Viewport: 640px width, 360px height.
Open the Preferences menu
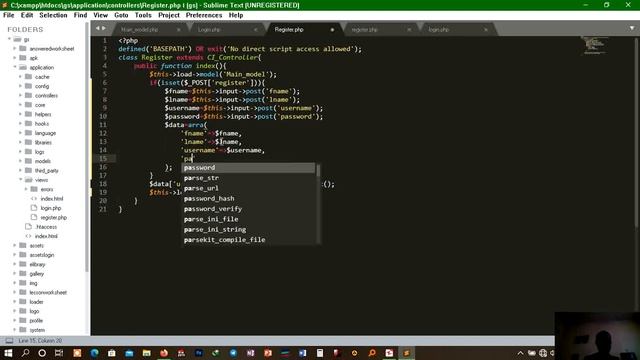[x=204, y=15]
